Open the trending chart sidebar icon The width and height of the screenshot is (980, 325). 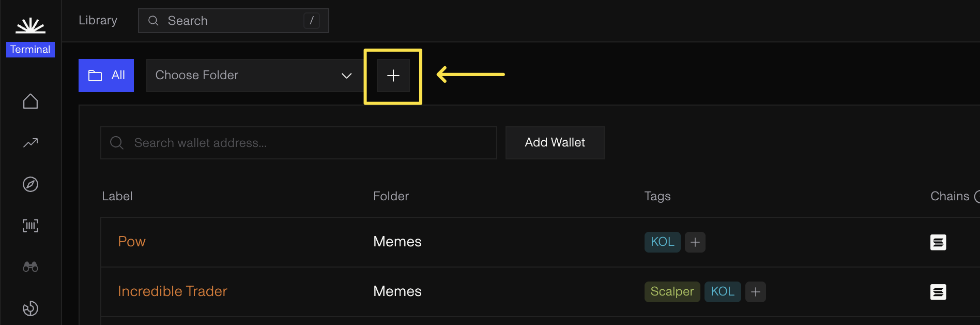(30, 143)
